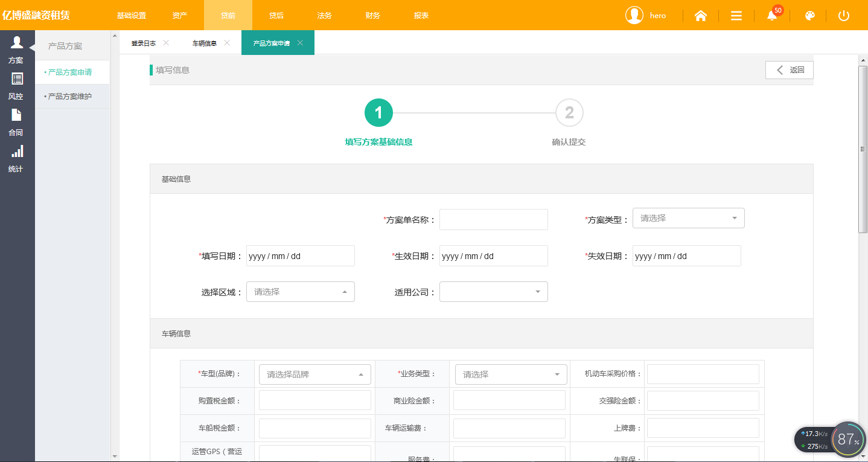Click the 生效日期 date field

click(x=493, y=256)
